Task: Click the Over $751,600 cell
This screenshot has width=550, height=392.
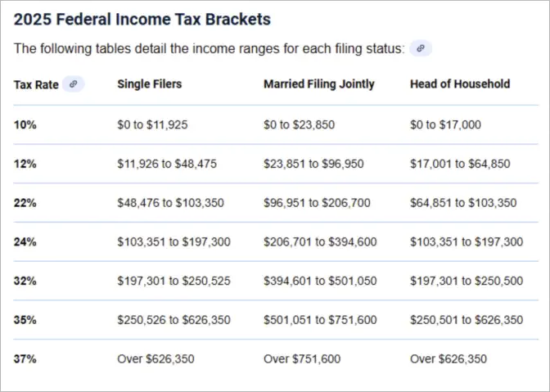Action: (302, 358)
